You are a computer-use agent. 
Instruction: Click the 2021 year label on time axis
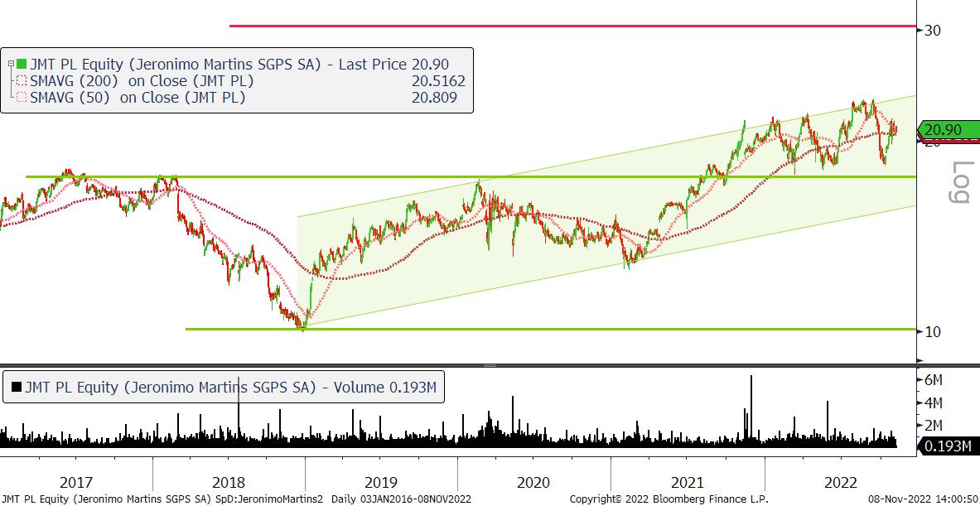[687, 483]
